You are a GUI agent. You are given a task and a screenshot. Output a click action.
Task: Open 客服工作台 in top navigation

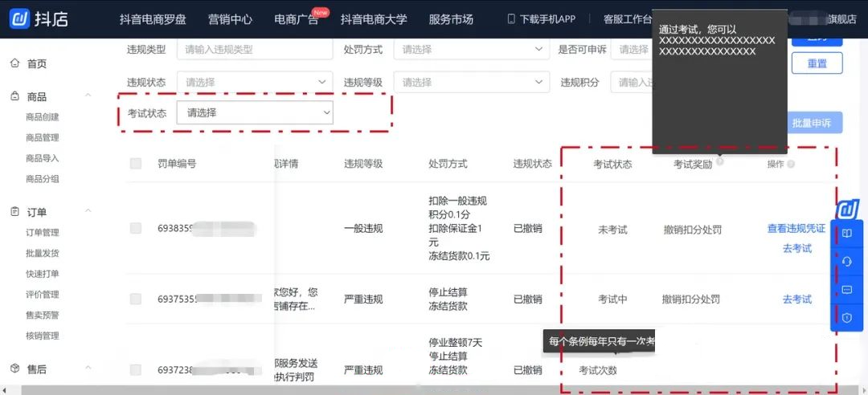628,19
